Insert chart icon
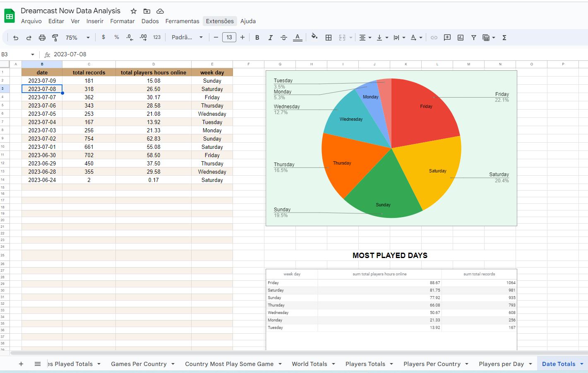The height and width of the screenshot is (373, 588). (461, 38)
